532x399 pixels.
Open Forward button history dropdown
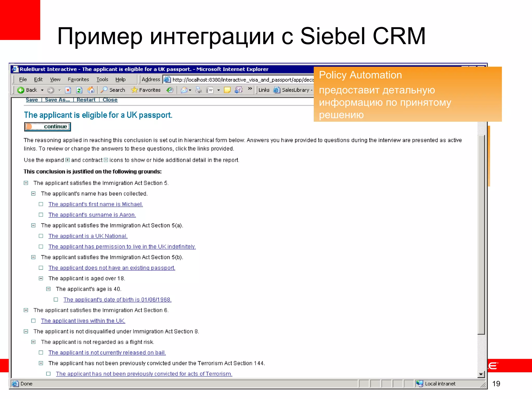[x=59, y=90]
